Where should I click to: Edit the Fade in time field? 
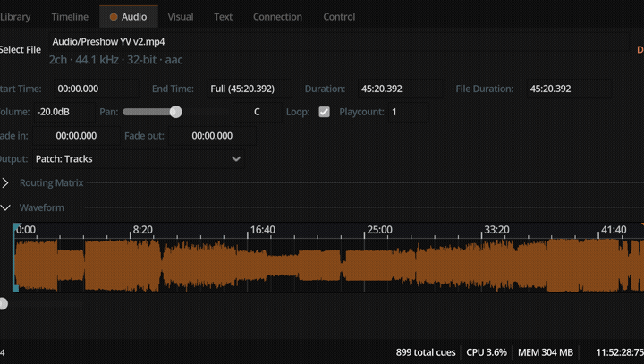pos(76,136)
